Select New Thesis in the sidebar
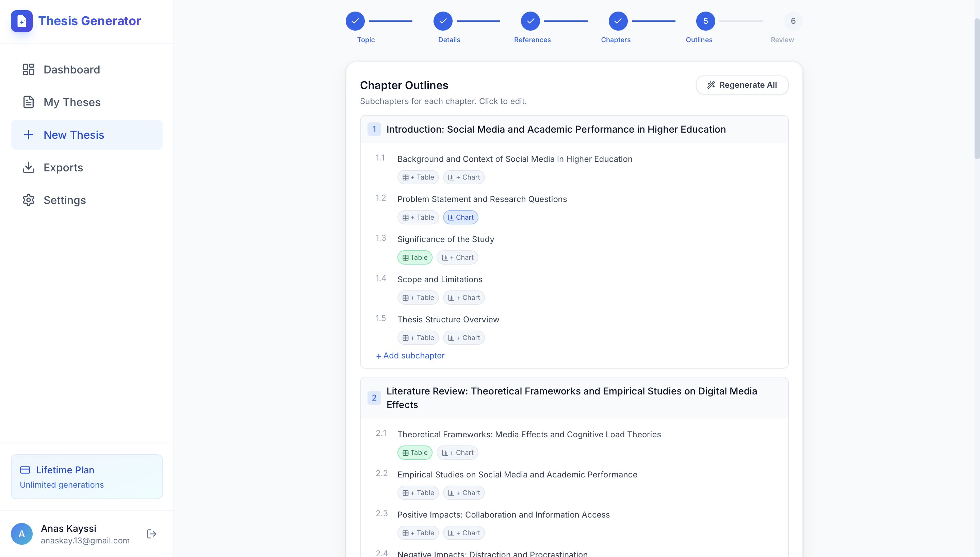980x557 pixels. pyautogui.click(x=73, y=135)
